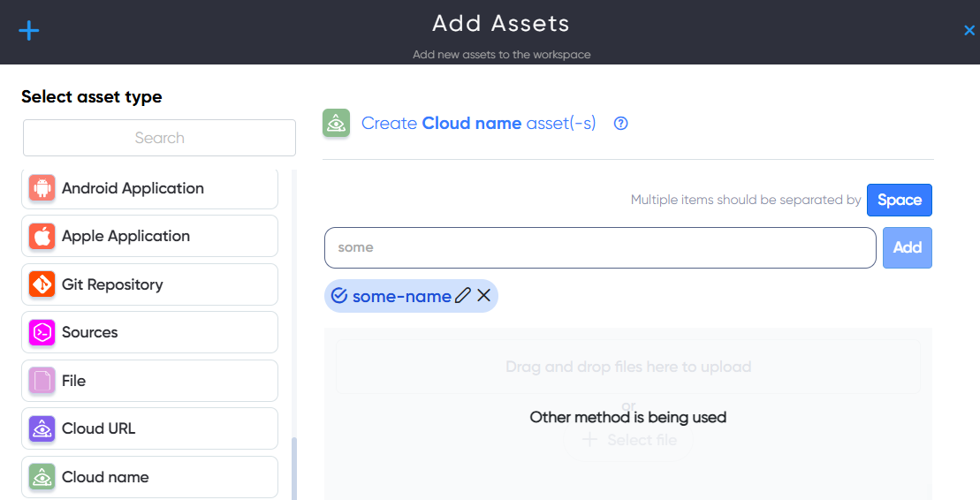The image size is (980, 500).
Task: Open the help question mark icon
Action: (x=620, y=123)
